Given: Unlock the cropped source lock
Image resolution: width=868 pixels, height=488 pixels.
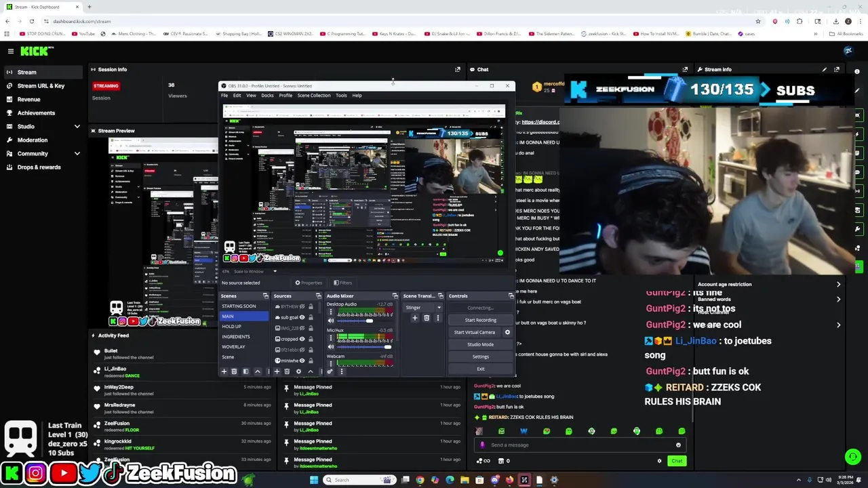Looking at the screenshot, I should coord(311,339).
